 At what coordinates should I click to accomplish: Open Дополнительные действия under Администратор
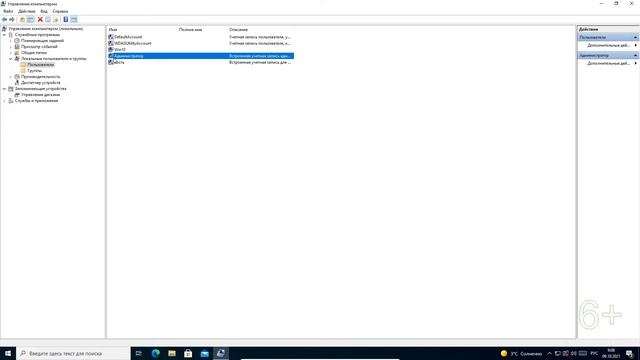608,63
